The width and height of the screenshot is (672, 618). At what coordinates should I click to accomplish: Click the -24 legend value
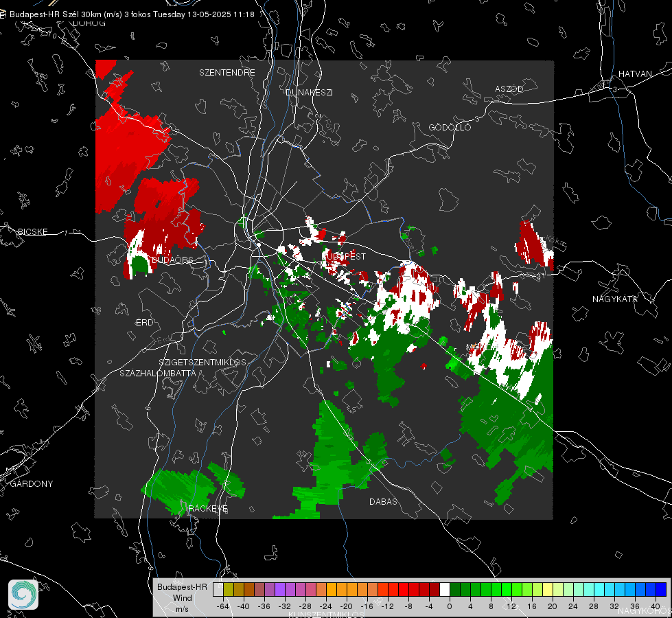pos(326,606)
